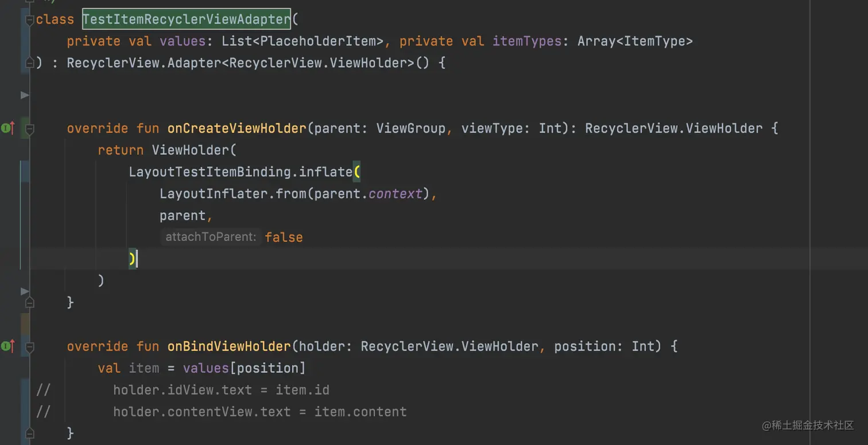Click the PlaceholderItem type
The image size is (868, 445).
[321, 41]
